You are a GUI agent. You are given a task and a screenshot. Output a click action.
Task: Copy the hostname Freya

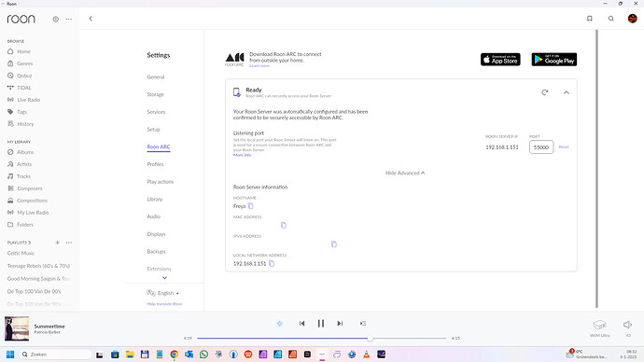(x=250, y=206)
